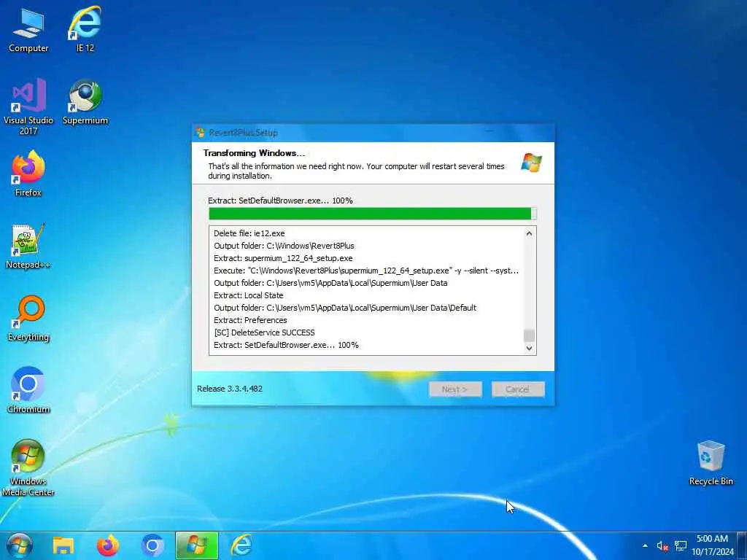Click the Cancel button in setup
747x560 pixels.
(x=518, y=389)
